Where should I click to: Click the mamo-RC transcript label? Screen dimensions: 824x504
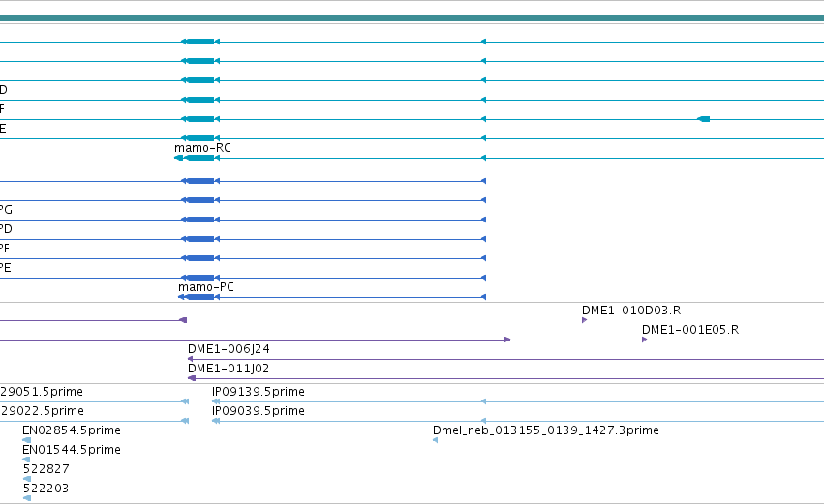pyautogui.click(x=202, y=148)
